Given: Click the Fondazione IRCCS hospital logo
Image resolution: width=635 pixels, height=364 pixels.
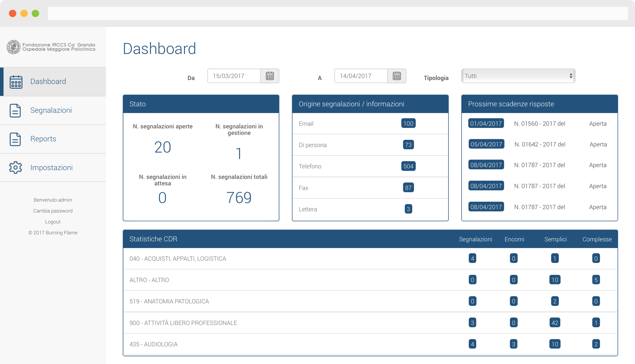Looking at the screenshot, I should click(51, 47).
